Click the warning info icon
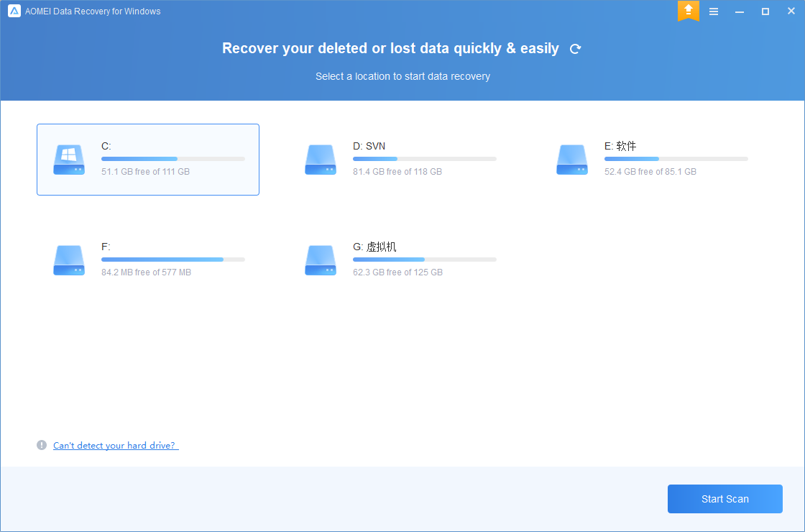Image resolution: width=805 pixels, height=532 pixels. [x=42, y=445]
